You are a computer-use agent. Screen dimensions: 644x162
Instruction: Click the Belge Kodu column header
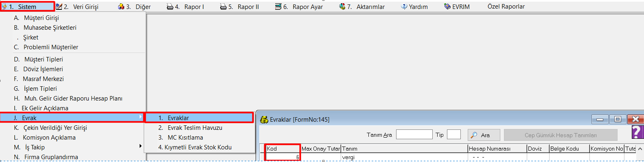coord(569,149)
